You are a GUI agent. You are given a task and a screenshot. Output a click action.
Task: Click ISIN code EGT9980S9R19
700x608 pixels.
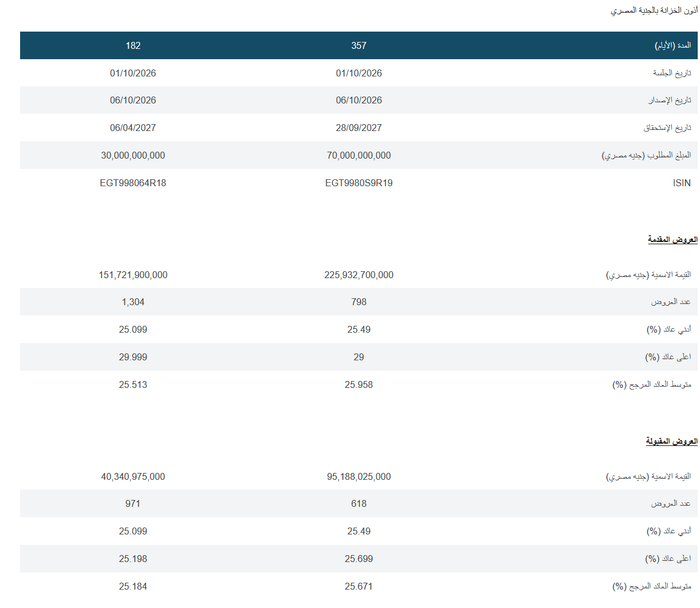click(359, 183)
